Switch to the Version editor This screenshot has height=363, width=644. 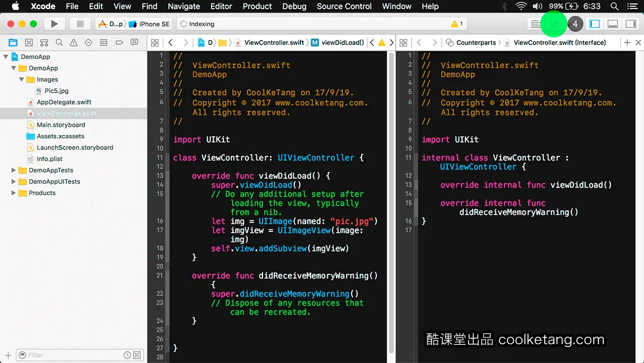(575, 24)
